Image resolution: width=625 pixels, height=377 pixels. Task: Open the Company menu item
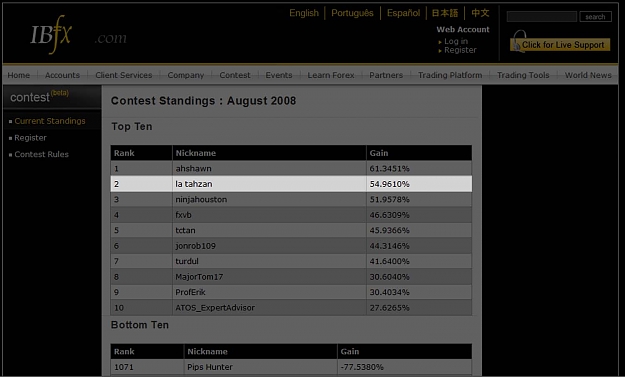(x=186, y=75)
